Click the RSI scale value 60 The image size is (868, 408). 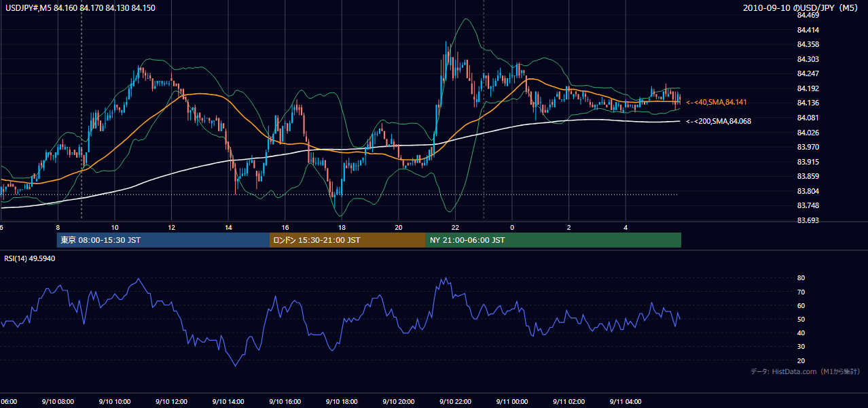(x=801, y=305)
